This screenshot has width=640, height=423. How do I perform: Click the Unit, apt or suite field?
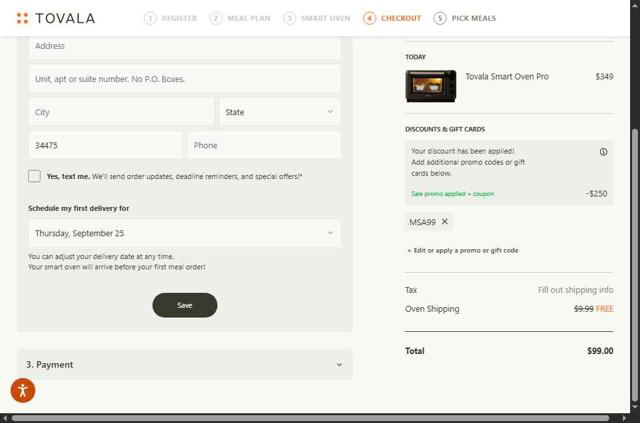[184, 79]
